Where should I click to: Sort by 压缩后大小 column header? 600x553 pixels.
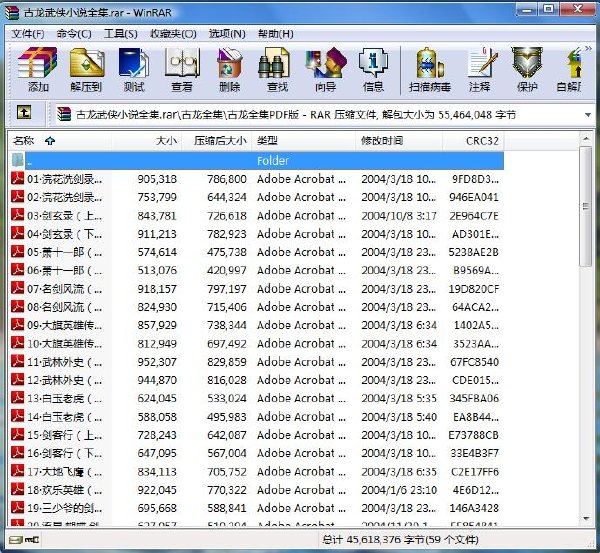[x=216, y=141]
